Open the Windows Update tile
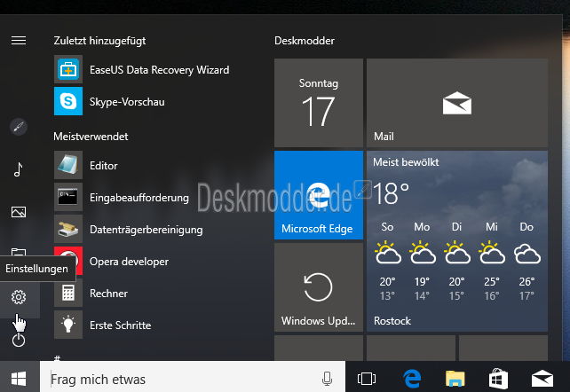The height and width of the screenshot is (392, 570). 319,287
